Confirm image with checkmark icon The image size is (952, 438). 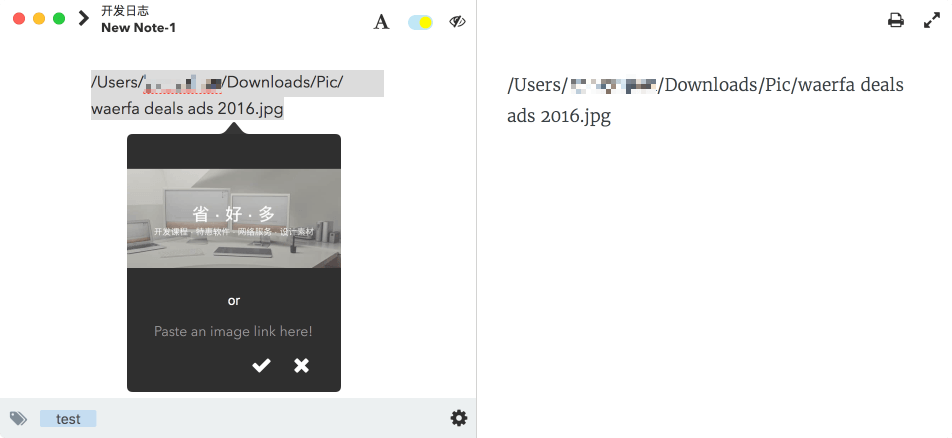pyautogui.click(x=261, y=365)
